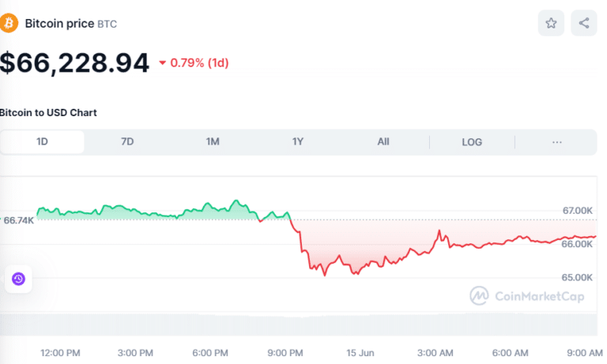The height and width of the screenshot is (364, 607).
Task: Click the BTC ticker symbol label
Action: coord(107,24)
